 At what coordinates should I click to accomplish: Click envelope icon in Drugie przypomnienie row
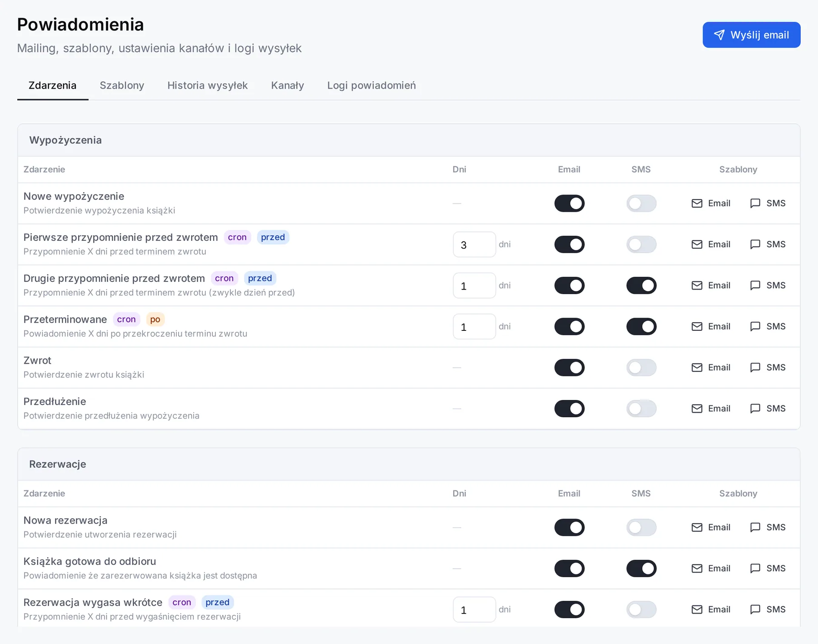click(x=697, y=285)
